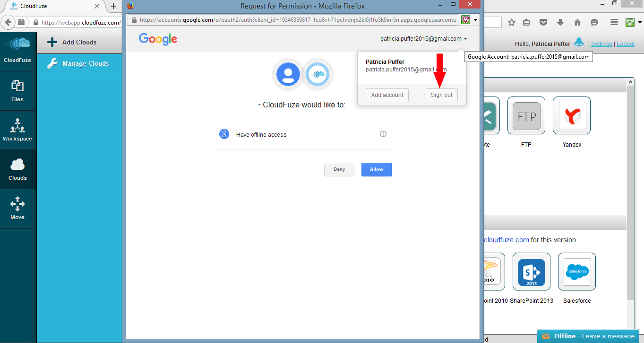Viewport: 644px width, 343px height.
Task: Click the Pocket icon in Firefox toolbar
Action: [543, 22]
